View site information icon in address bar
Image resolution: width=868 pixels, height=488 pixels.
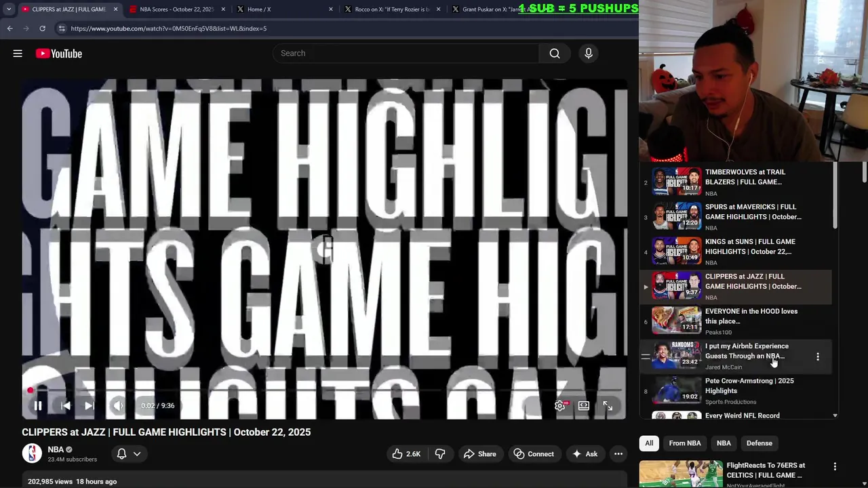tap(62, 28)
